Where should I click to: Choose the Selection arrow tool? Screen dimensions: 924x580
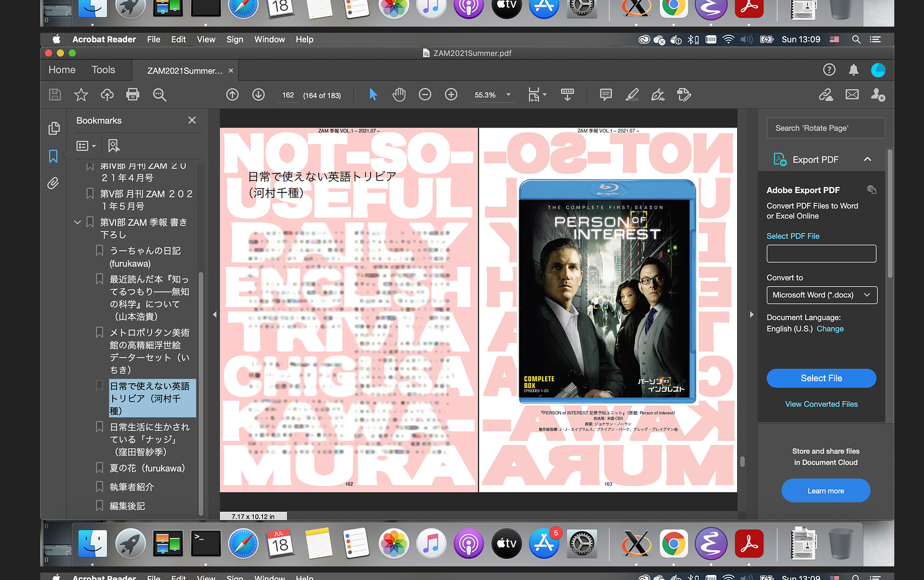pyautogui.click(x=373, y=95)
